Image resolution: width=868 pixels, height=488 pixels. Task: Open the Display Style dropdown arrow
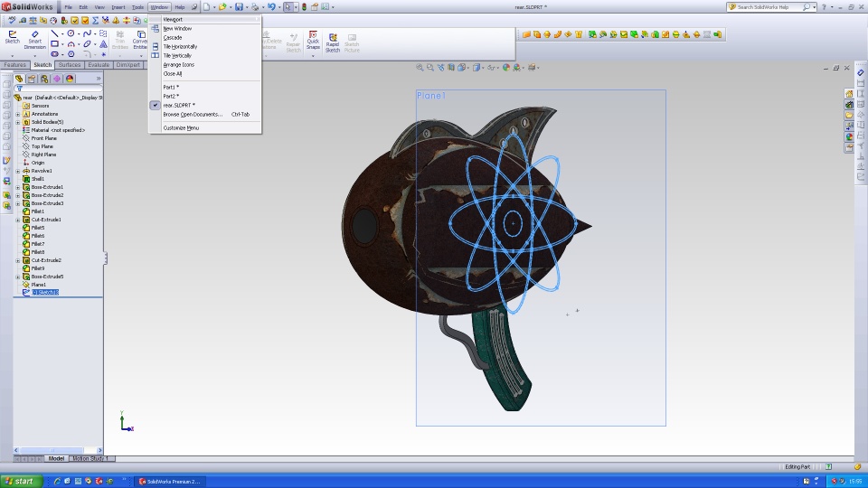point(483,68)
